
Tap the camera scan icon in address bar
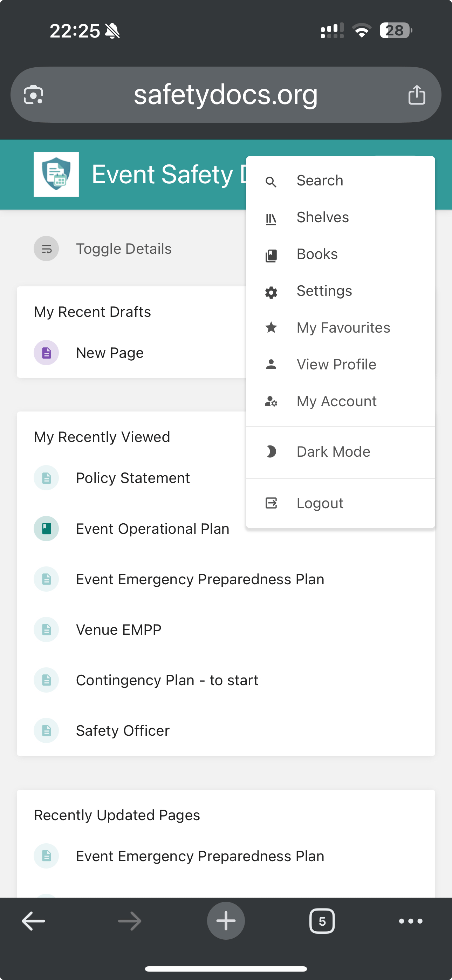point(34,95)
